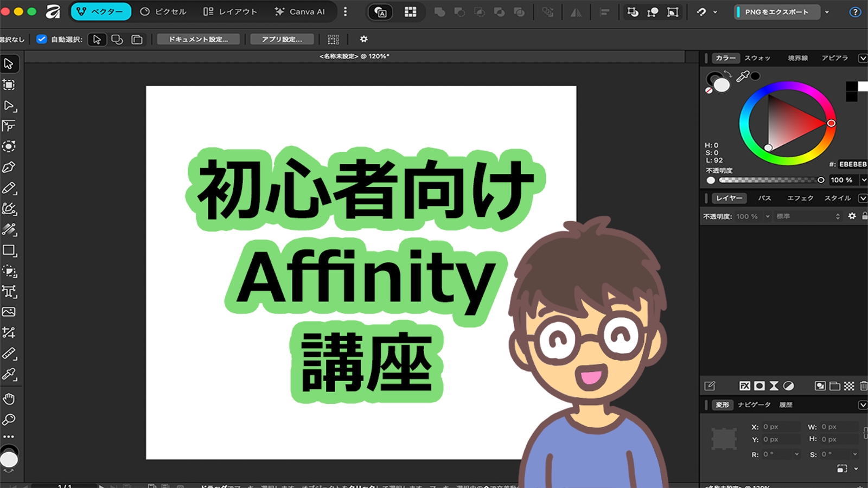
Task: Click the Affinity logo icon
Action: click(53, 11)
